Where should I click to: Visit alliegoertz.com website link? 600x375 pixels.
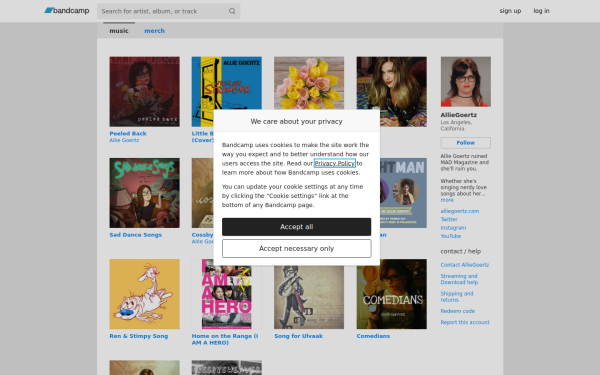[x=460, y=211]
